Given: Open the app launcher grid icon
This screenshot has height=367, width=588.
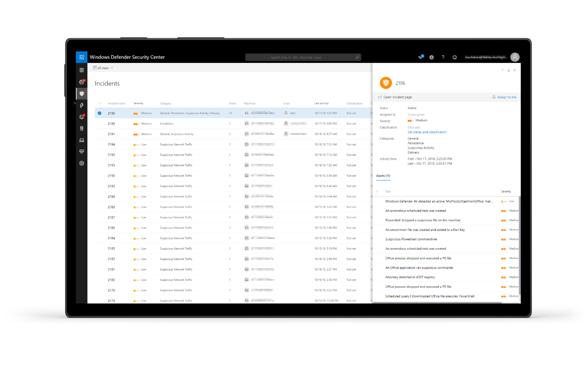Looking at the screenshot, I should (82, 57).
